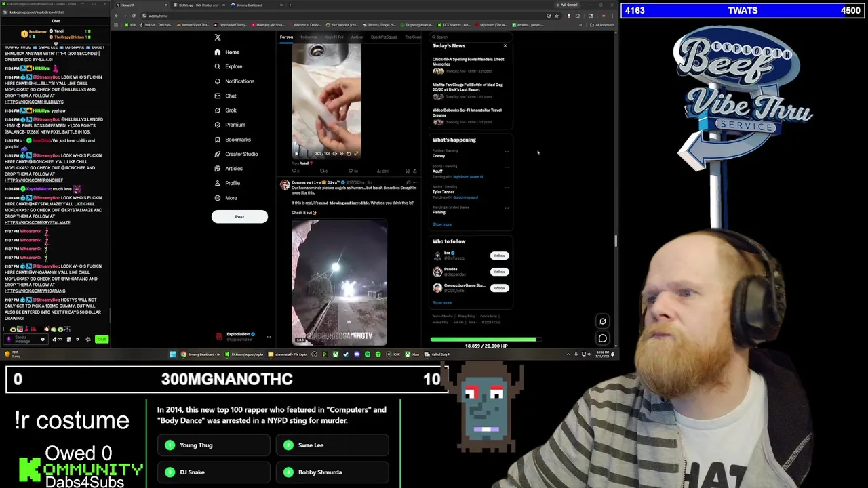Switch to the ButchPlzSquad tab

click(x=384, y=37)
